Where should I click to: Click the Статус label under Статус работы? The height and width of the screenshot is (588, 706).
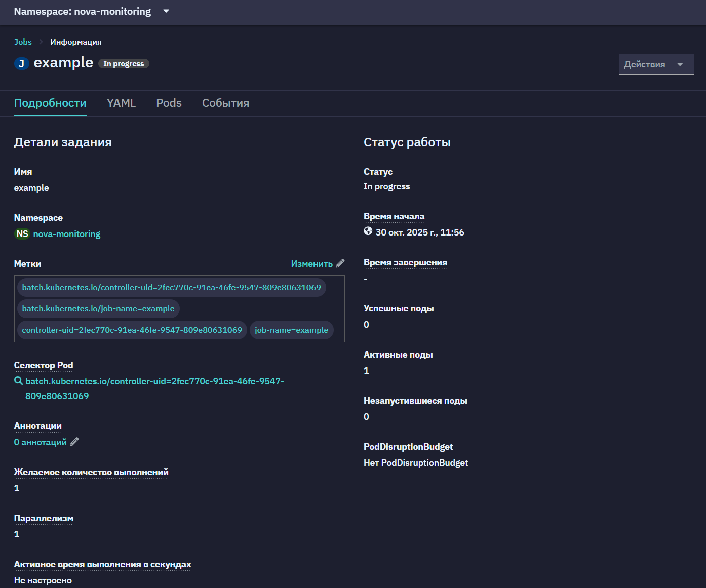click(378, 172)
